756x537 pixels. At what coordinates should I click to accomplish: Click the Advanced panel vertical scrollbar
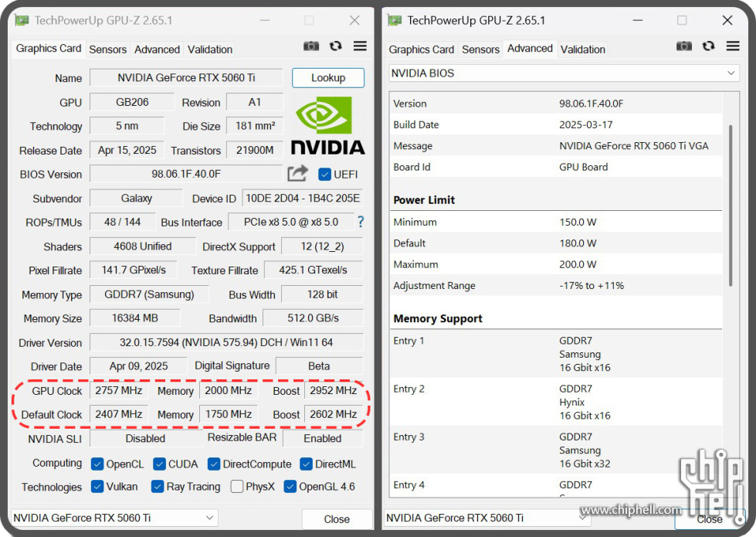pos(731,205)
